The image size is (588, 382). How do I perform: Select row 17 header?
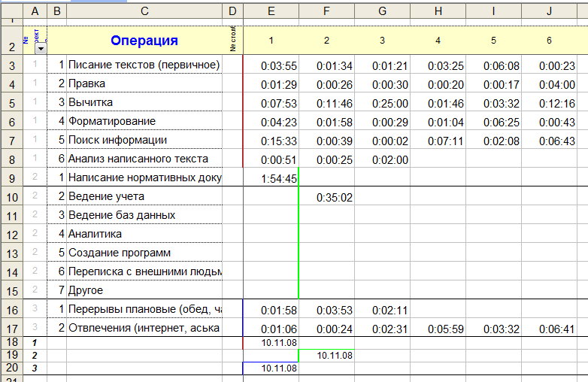pyautogui.click(x=11, y=328)
